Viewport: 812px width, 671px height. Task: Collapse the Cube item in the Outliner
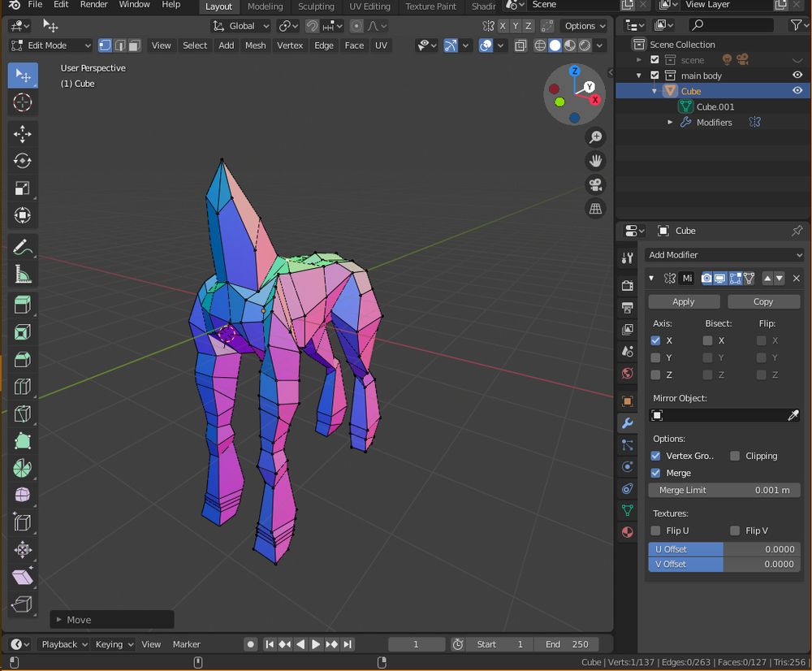click(x=654, y=91)
